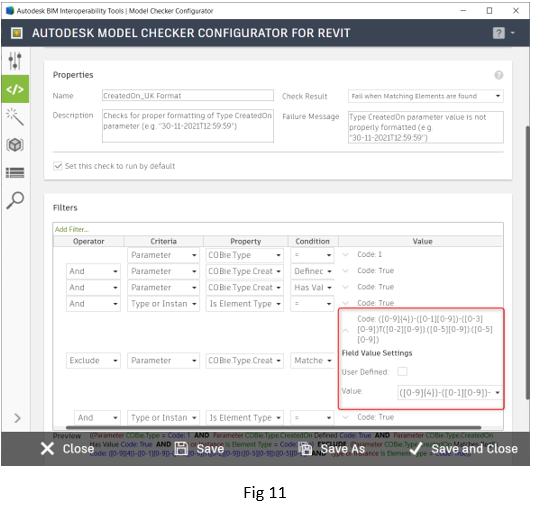Click the Condition column header
The width and height of the screenshot is (535, 508).
[x=313, y=241]
